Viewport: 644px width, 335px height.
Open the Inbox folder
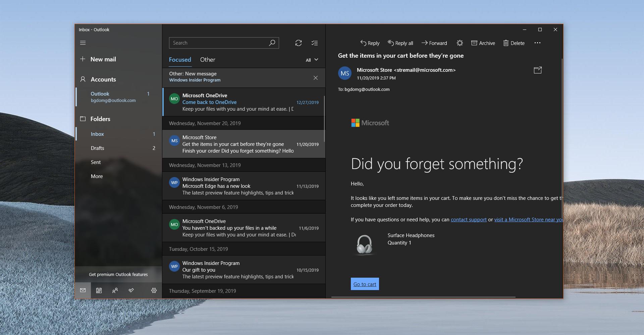119,134
